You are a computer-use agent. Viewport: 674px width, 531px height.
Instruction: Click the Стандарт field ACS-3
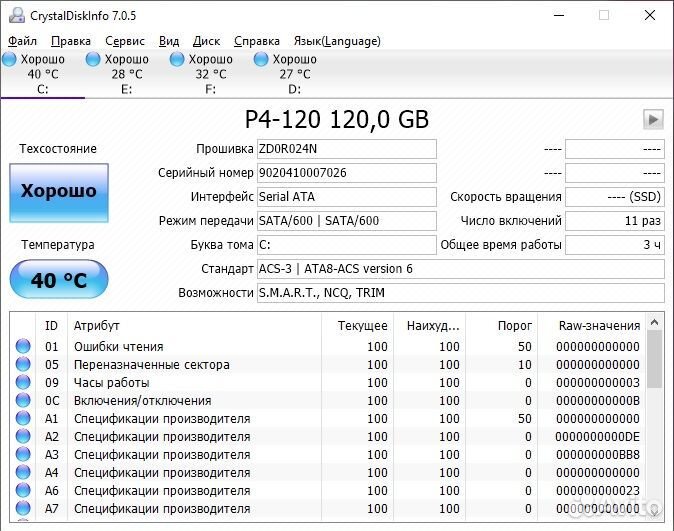[x=461, y=269]
